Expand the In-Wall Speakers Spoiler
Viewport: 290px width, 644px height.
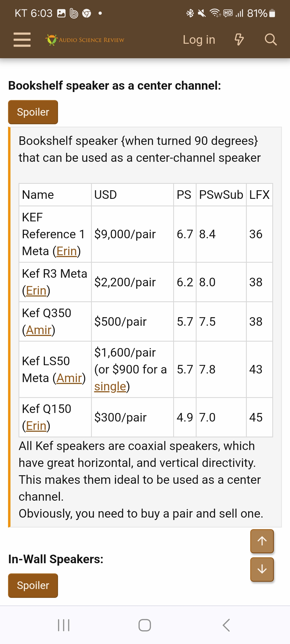pos(33,586)
